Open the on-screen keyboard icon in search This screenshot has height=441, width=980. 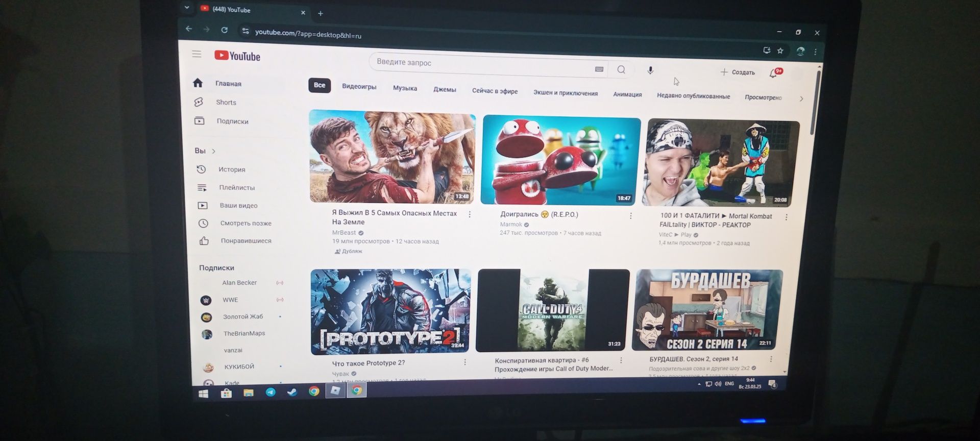click(x=599, y=69)
